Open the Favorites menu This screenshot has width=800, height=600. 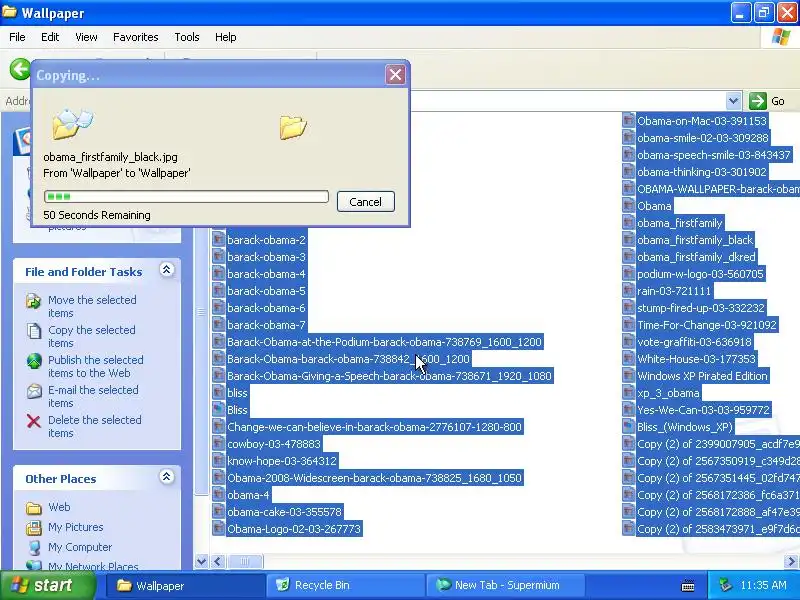136,37
